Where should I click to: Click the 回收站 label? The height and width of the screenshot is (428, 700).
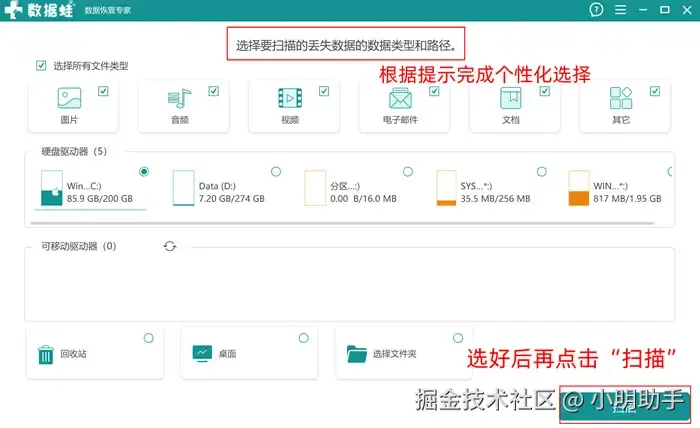[73, 354]
